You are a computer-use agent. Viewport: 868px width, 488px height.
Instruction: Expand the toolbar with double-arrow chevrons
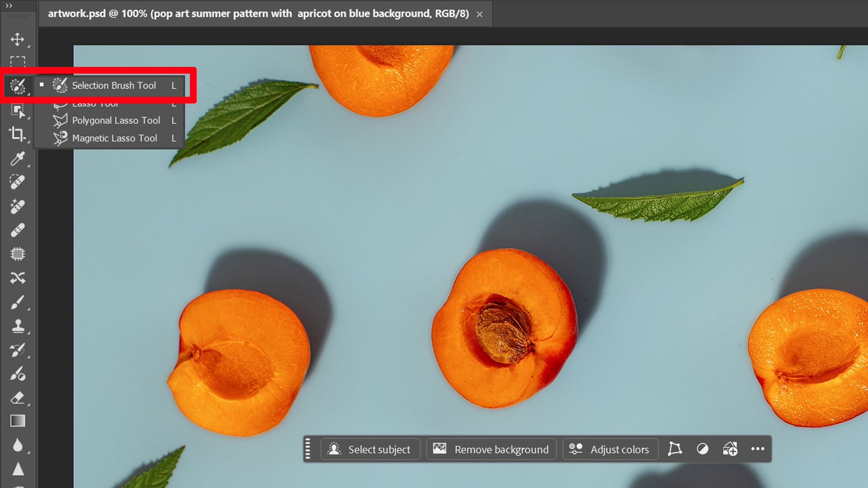pyautogui.click(x=9, y=6)
